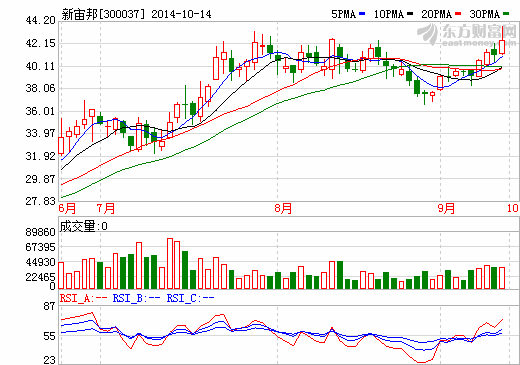The width and height of the screenshot is (520, 365).
Task: Click the 成交量:0 volume label
Action: coord(83,226)
